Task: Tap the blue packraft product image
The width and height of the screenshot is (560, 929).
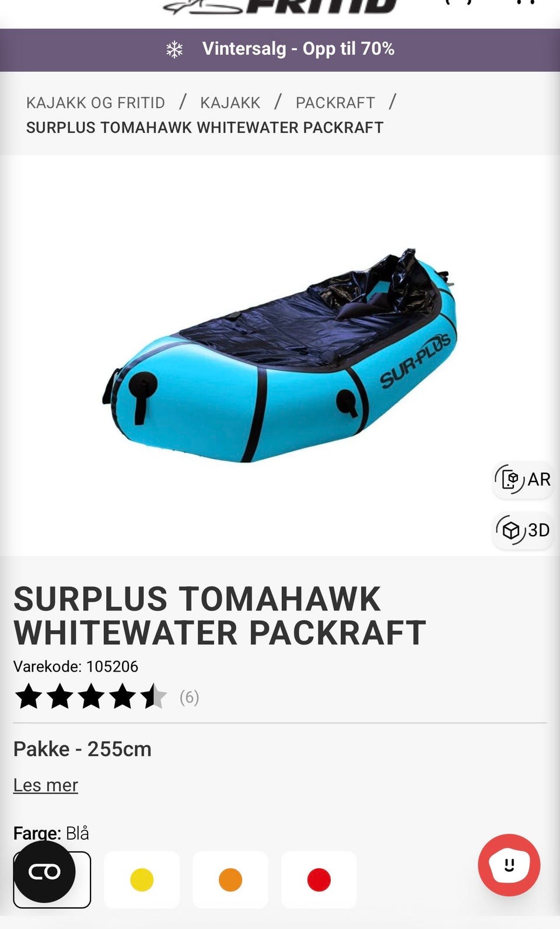Action: (280, 356)
